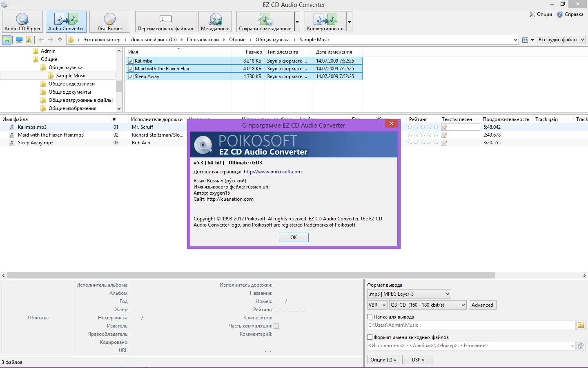Click Общая музыка in the address path

pos(272,40)
